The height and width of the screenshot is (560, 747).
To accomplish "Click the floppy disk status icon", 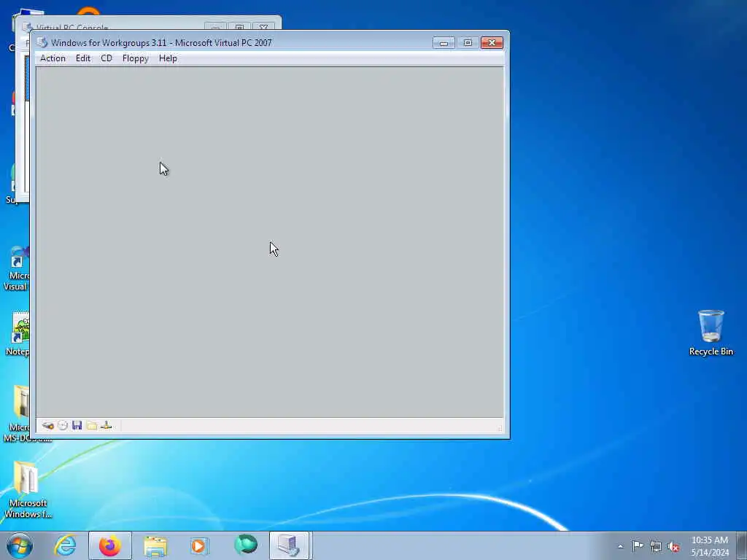I will point(77,425).
